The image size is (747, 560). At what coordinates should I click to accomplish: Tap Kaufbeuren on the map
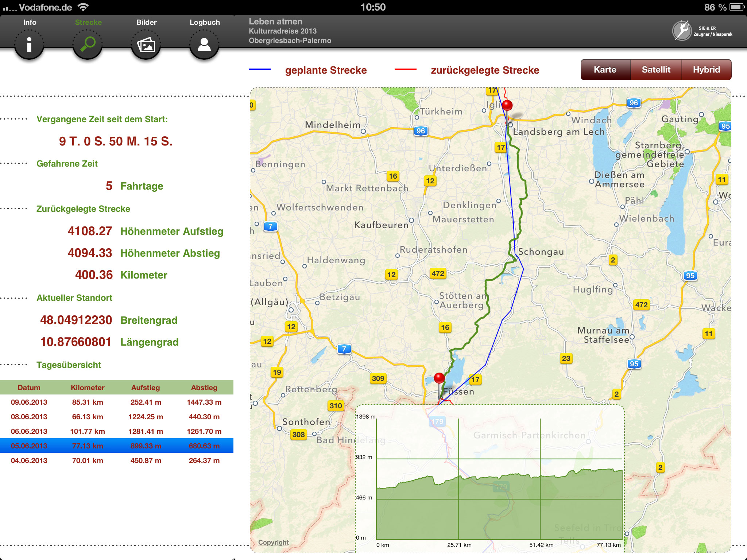pyautogui.click(x=381, y=225)
